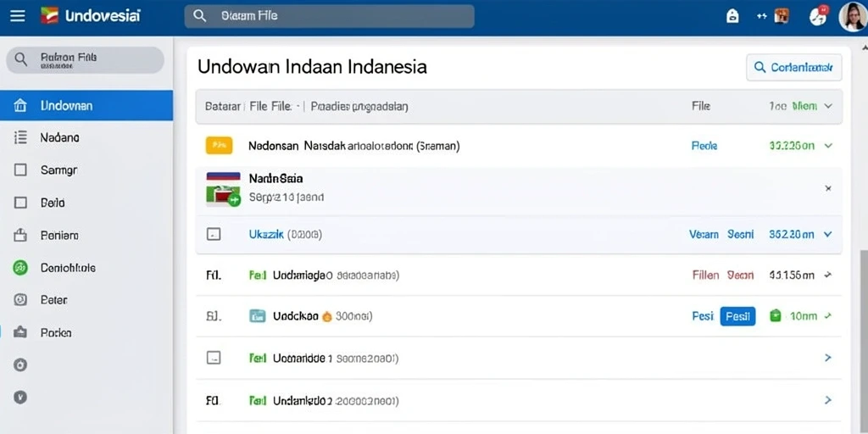Open the Undankdo row right chevron
Viewport: 868px width, 434px height.
tap(828, 400)
